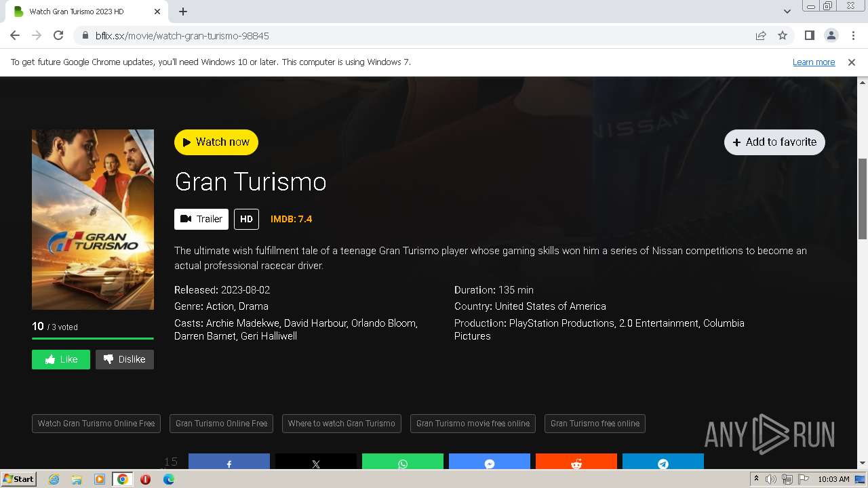Open Chrome's three-dot menu
This screenshot has height=488, width=868.
(x=853, y=35)
